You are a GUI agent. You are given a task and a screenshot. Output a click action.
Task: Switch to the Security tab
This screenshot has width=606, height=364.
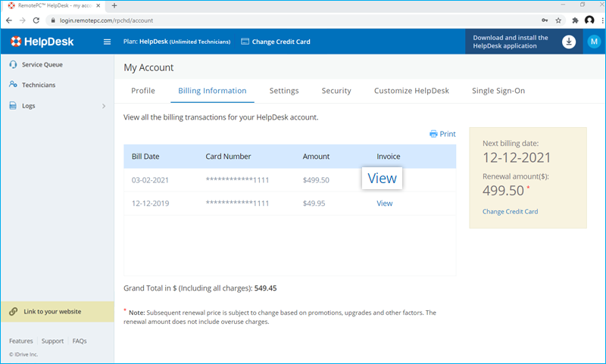pyautogui.click(x=336, y=91)
